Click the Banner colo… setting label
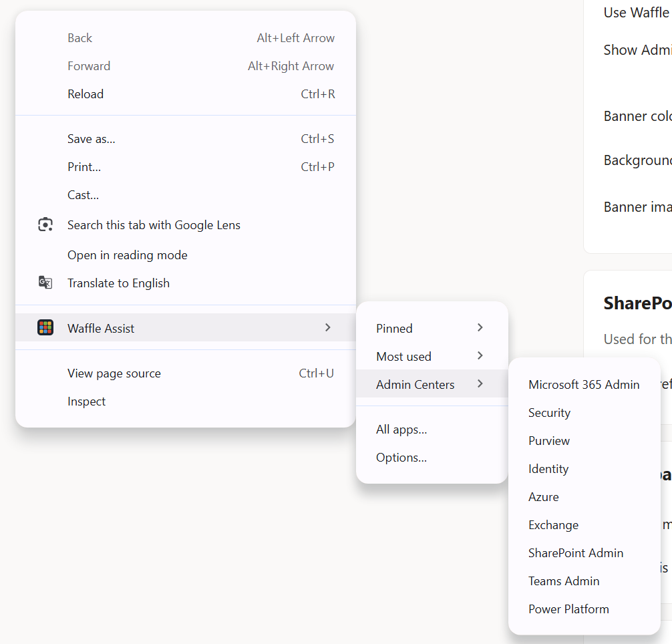672x644 pixels. (x=637, y=116)
